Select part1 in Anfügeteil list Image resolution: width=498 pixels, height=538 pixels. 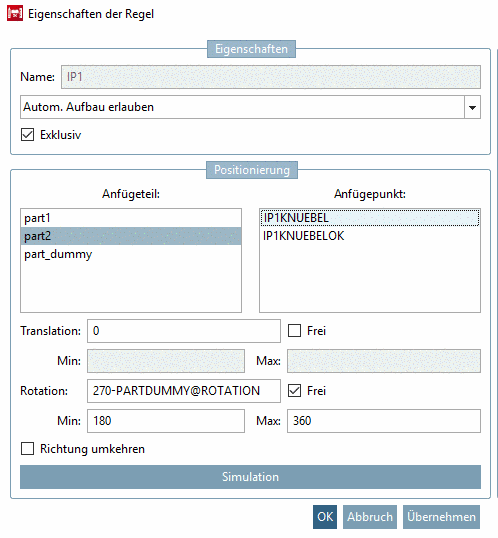click(x=131, y=218)
